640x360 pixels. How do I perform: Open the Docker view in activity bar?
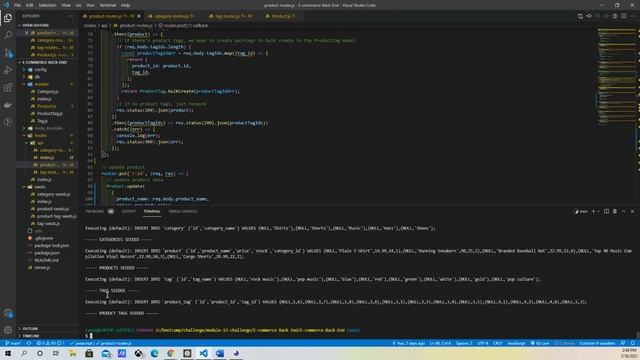8,105
